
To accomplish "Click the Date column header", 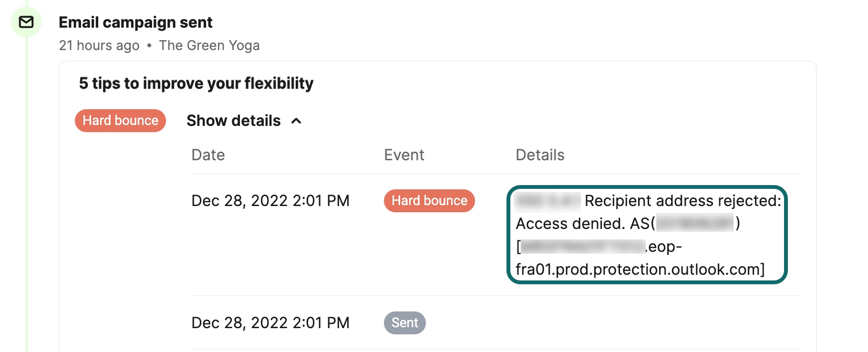I will pos(208,155).
